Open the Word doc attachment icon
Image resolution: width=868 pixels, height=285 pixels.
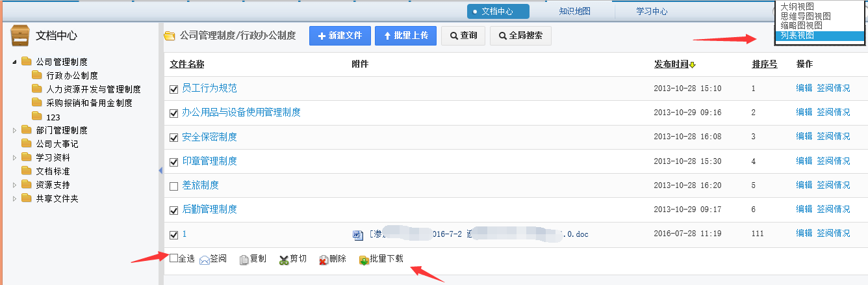click(357, 234)
